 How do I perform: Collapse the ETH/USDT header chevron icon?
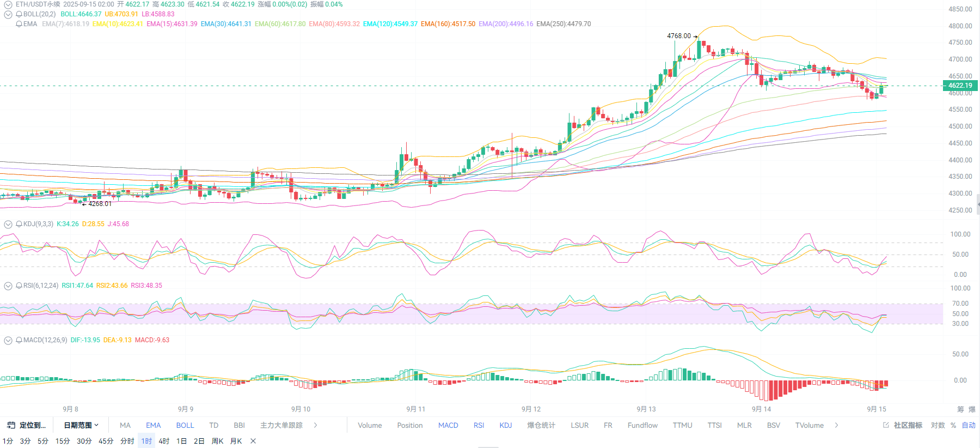pyautogui.click(x=8, y=4)
